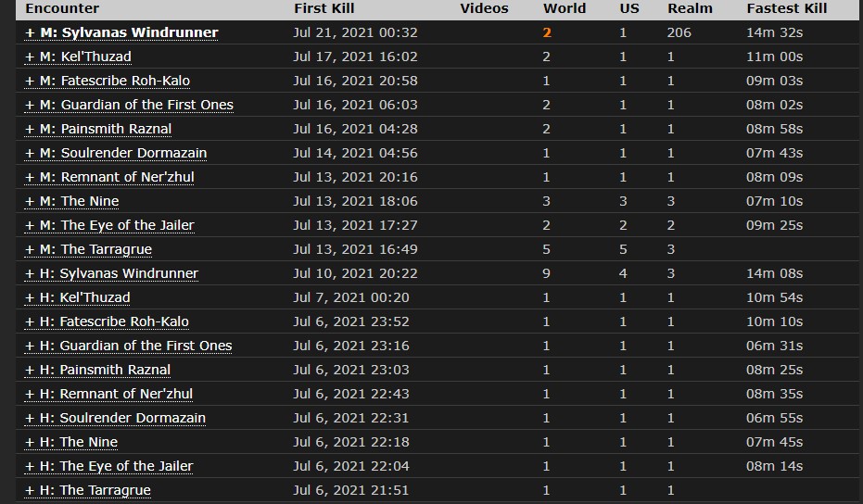Expand the Mythic Kel'Thuzad encounter
The image size is (863, 504).
(78, 57)
